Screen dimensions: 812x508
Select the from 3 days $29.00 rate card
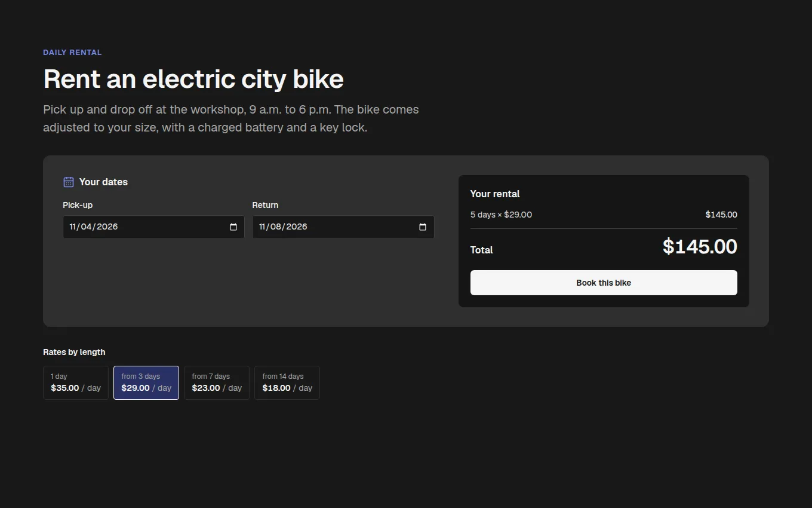pos(146,382)
